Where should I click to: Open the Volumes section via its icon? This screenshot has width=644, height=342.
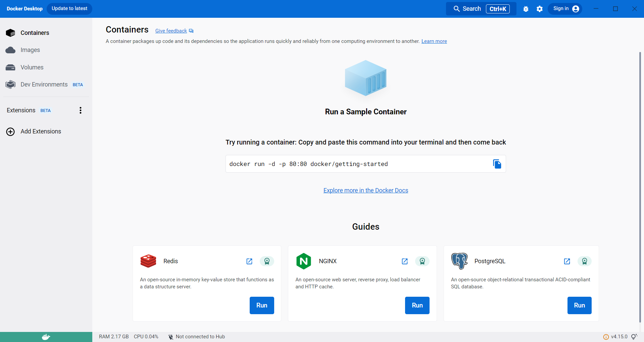point(10,67)
